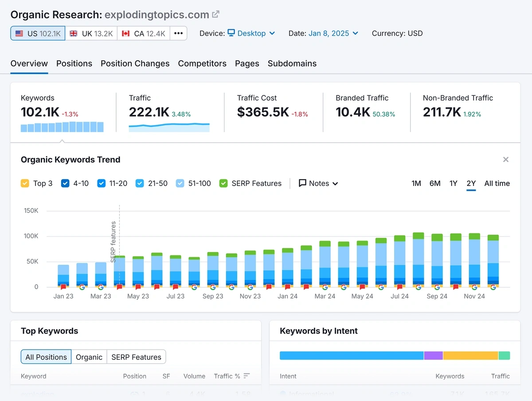Click the ellipsis icon to see more countries

179,33
